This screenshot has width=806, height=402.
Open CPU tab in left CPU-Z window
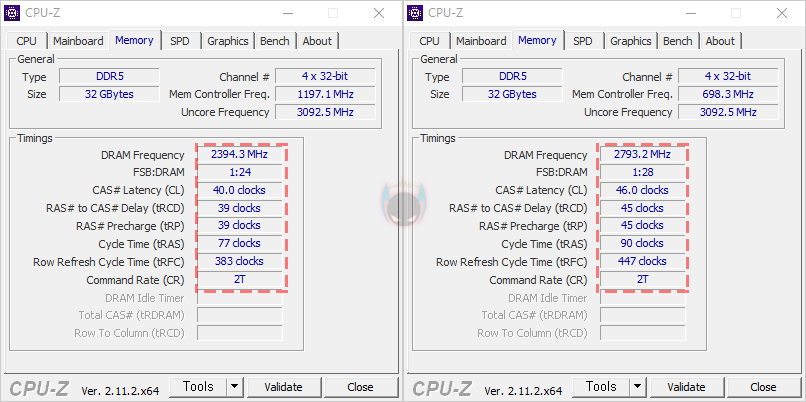point(27,41)
